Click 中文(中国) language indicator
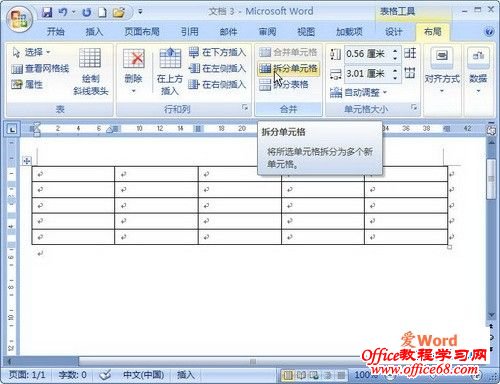The width and height of the screenshot is (500, 384). pyautogui.click(x=143, y=375)
